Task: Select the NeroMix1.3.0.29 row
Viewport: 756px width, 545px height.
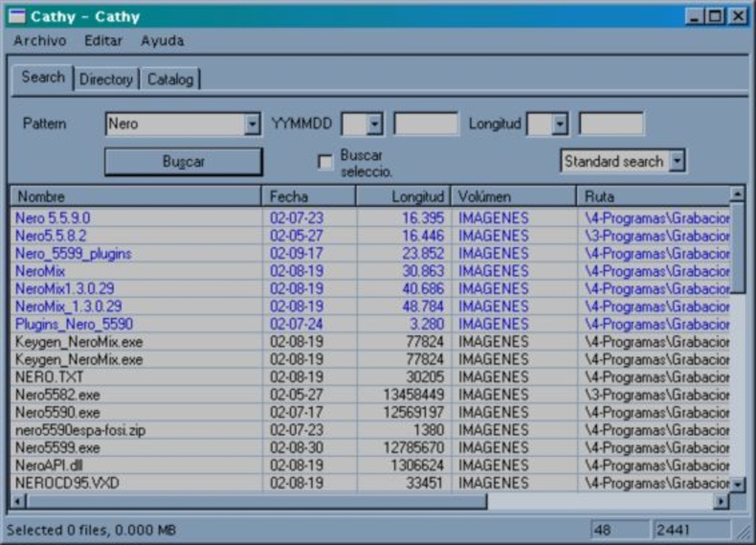Action: coord(371,289)
